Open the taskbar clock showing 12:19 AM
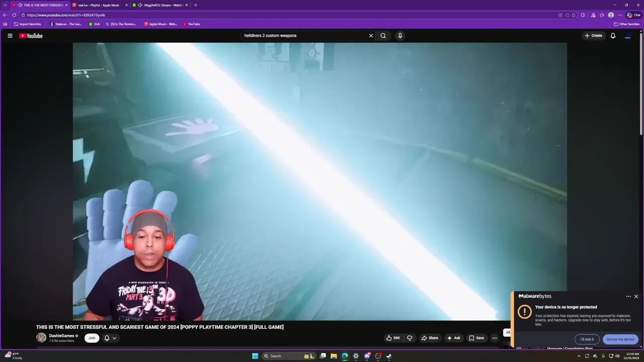 click(x=632, y=356)
